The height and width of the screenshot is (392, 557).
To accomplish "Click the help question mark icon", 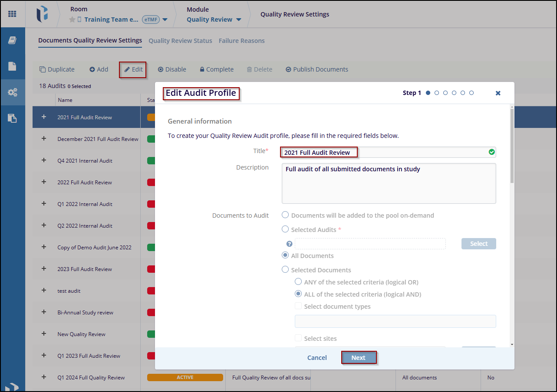I will click(290, 244).
